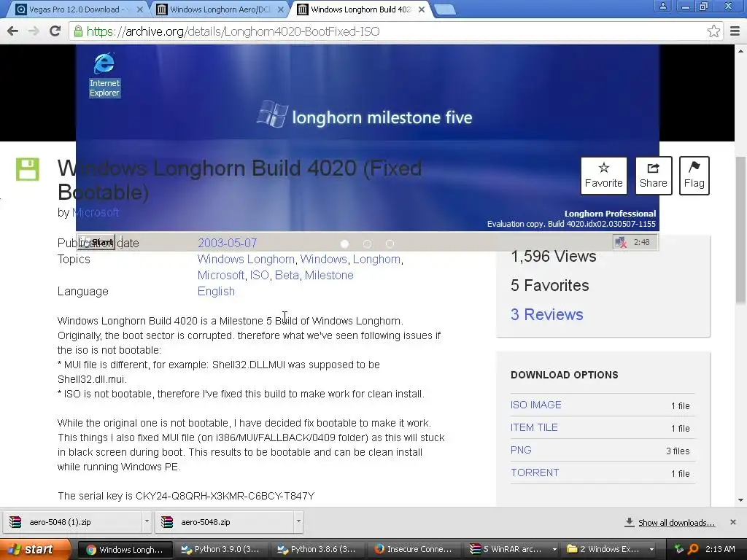Switch to Python 3.8.6 taskbar button

(x=317, y=550)
